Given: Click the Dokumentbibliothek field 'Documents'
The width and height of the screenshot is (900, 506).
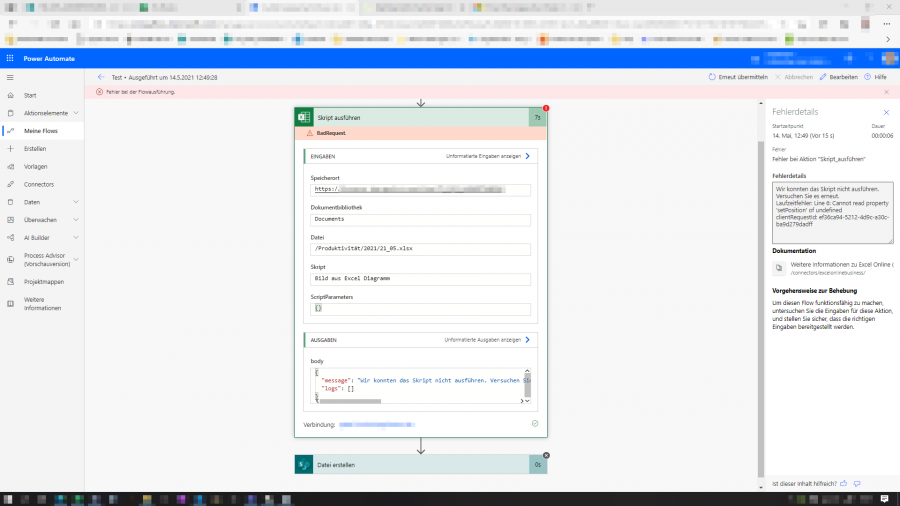Looking at the screenshot, I should click(x=420, y=219).
